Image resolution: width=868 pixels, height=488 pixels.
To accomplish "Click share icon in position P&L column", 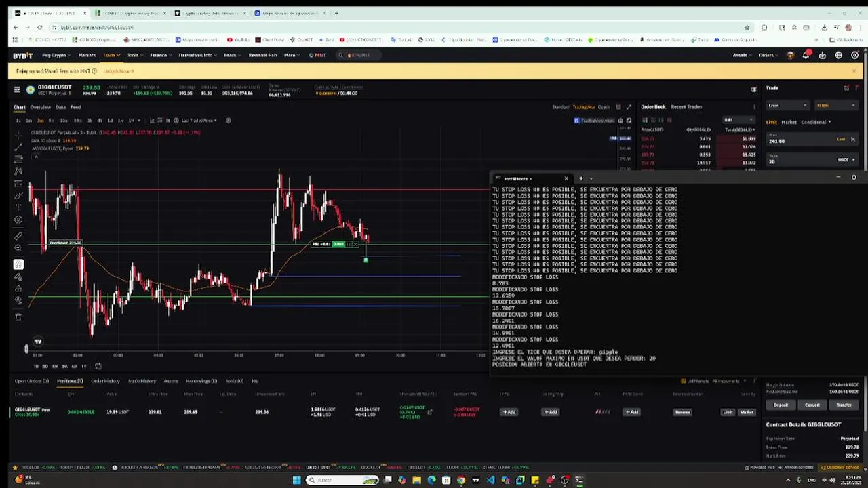I will [x=429, y=412].
